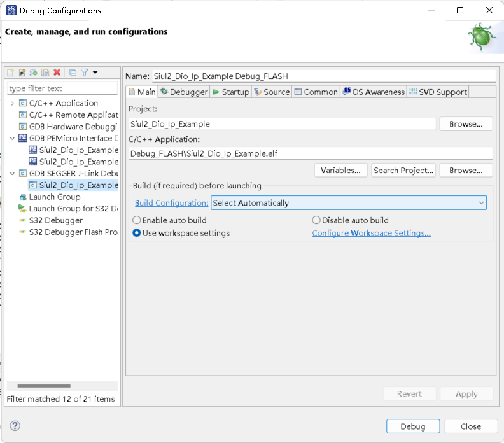This screenshot has height=443, width=504.
Task: Delete selected launch configuration with red X
Action: tap(57, 73)
